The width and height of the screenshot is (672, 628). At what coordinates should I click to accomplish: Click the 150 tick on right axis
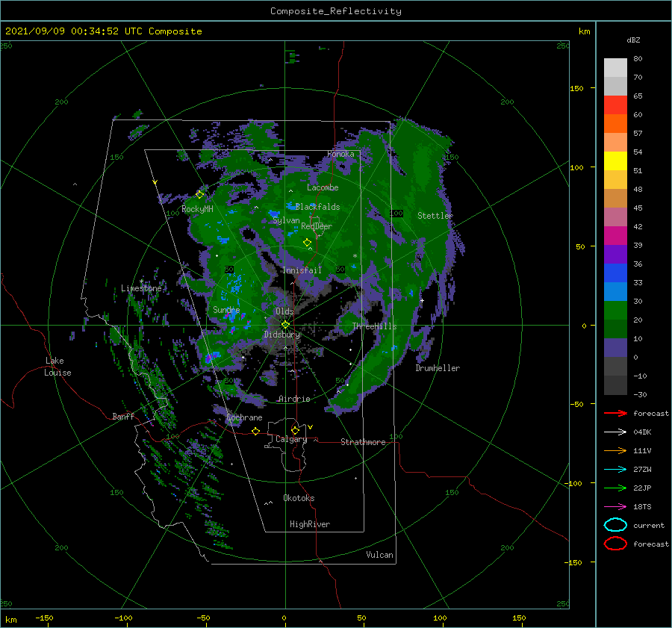click(x=576, y=88)
